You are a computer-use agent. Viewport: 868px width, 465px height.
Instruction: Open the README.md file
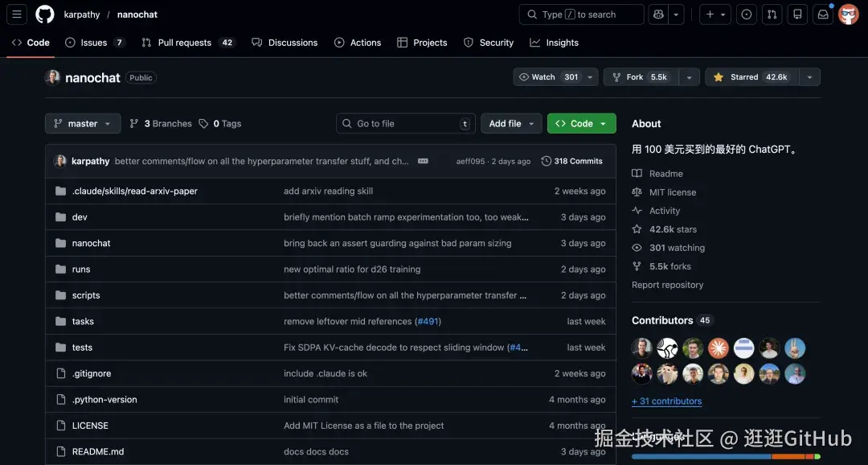(x=97, y=451)
